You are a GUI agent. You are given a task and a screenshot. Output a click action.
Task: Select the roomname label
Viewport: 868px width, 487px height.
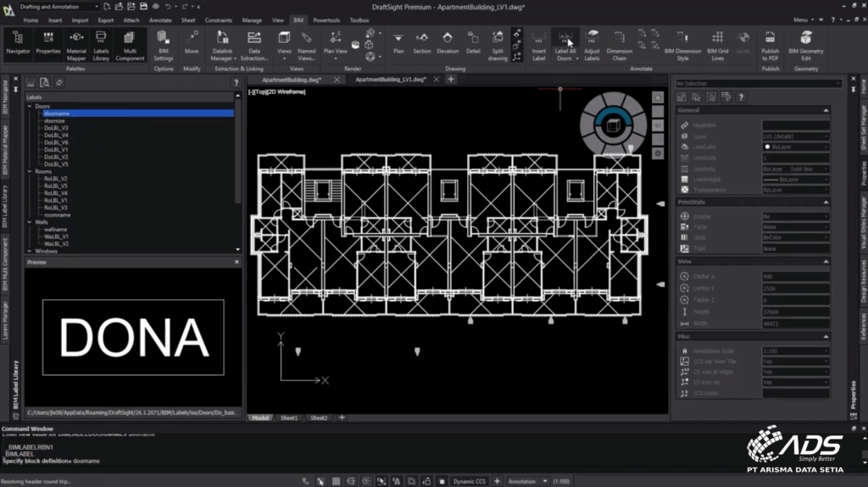point(57,215)
